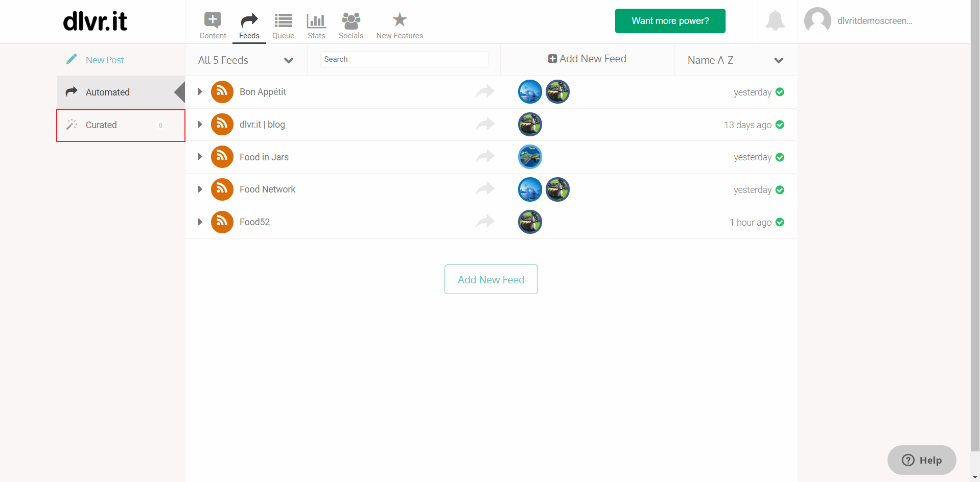Expand the dlvr.it | blog feed row
The height and width of the screenshot is (482, 980).
(200, 125)
